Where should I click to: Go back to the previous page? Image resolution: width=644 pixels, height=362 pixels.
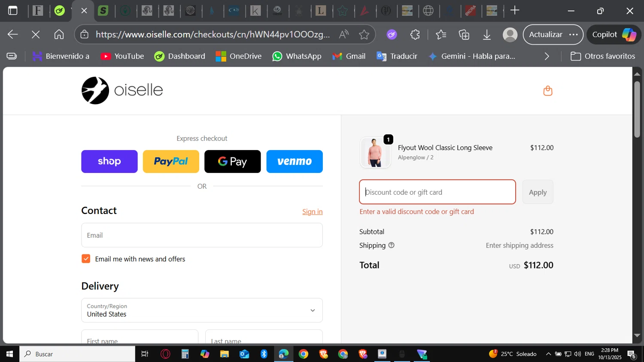[x=13, y=34]
